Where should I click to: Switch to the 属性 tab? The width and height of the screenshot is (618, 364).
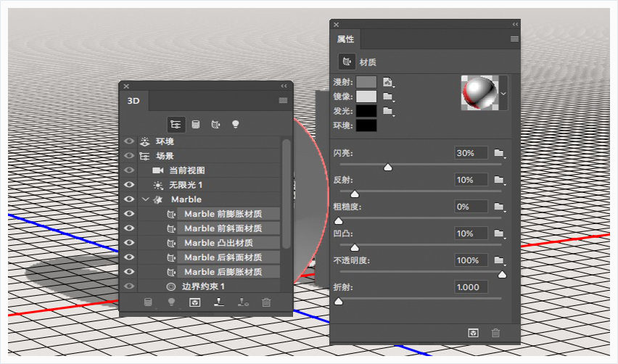click(346, 39)
